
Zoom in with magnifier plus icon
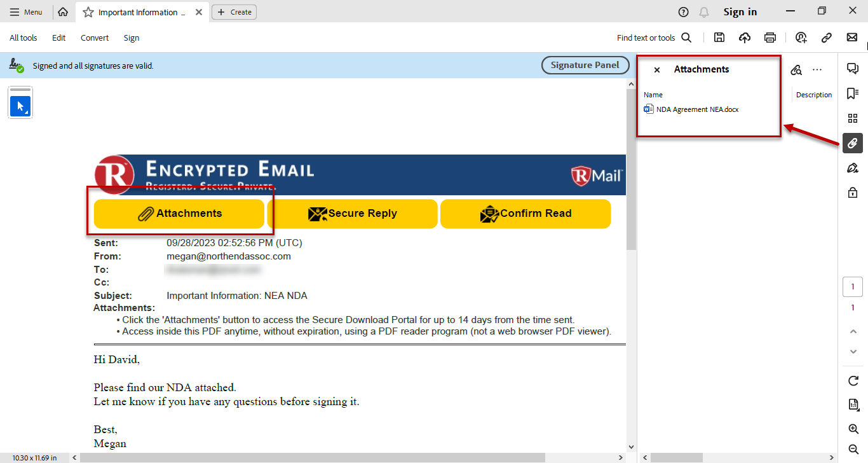(853, 429)
